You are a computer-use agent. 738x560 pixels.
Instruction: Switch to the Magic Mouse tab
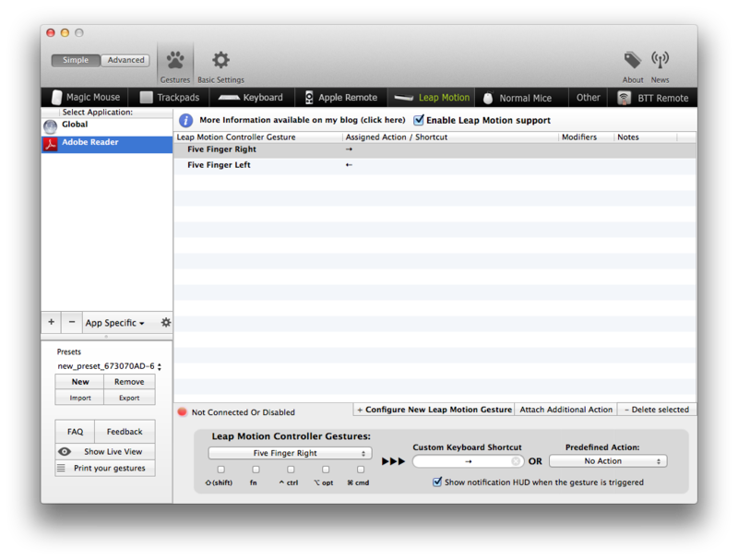click(x=85, y=98)
